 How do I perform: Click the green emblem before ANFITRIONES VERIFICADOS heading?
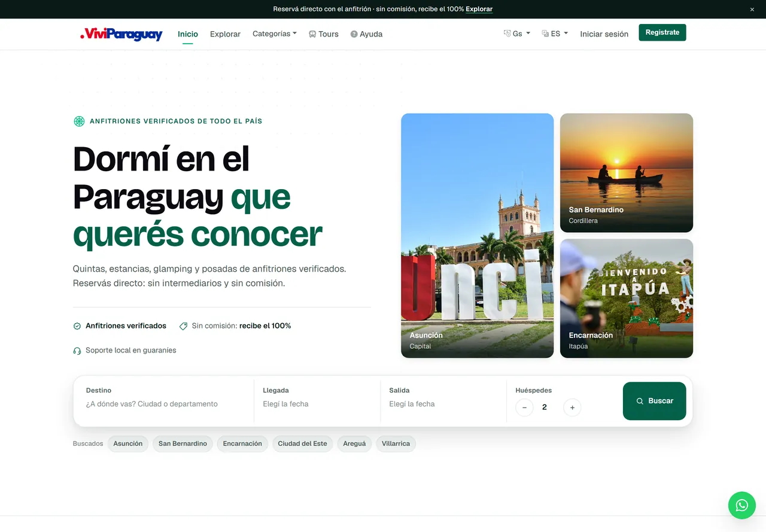(x=79, y=121)
